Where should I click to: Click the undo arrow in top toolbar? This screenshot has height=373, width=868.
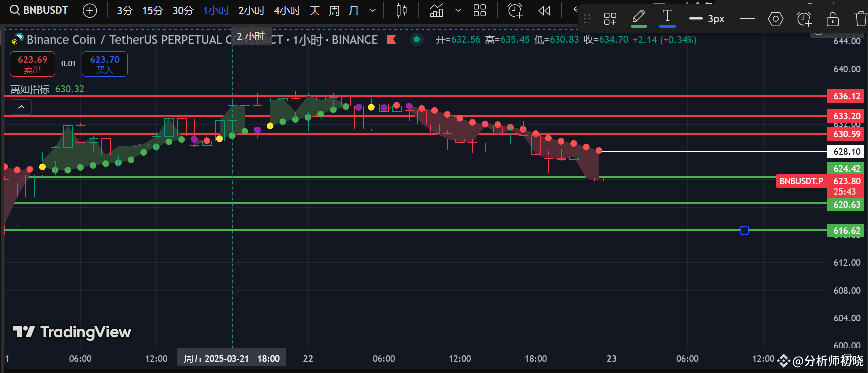coord(575,9)
